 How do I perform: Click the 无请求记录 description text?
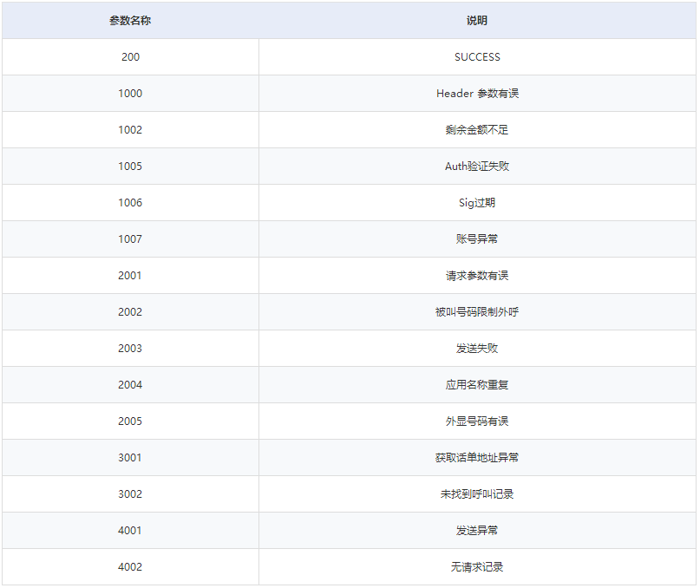pyautogui.click(x=477, y=567)
